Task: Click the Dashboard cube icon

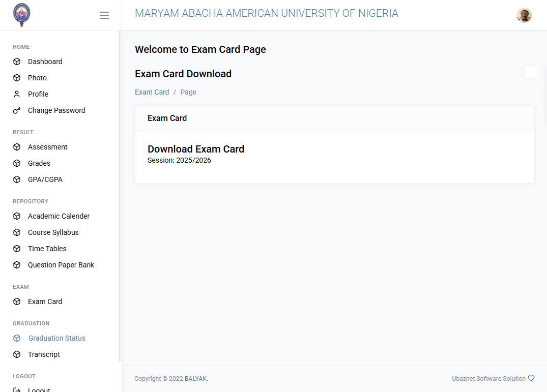Action: point(17,62)
